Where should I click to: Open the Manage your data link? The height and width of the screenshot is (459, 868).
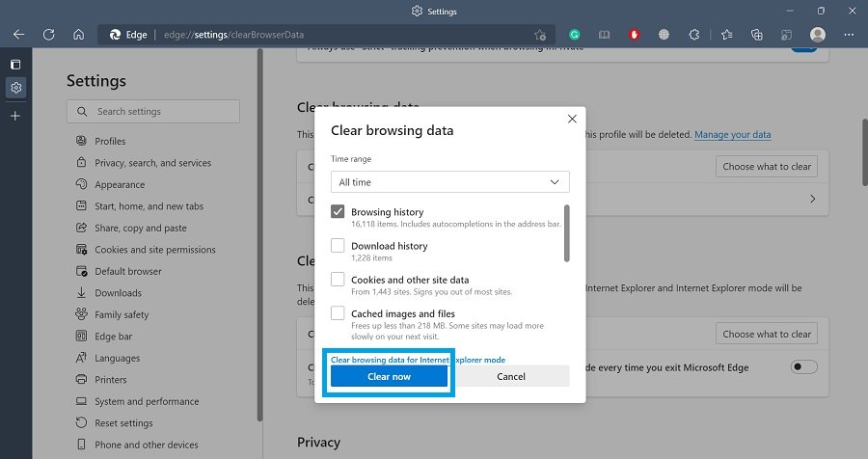[x=732, y=135]
